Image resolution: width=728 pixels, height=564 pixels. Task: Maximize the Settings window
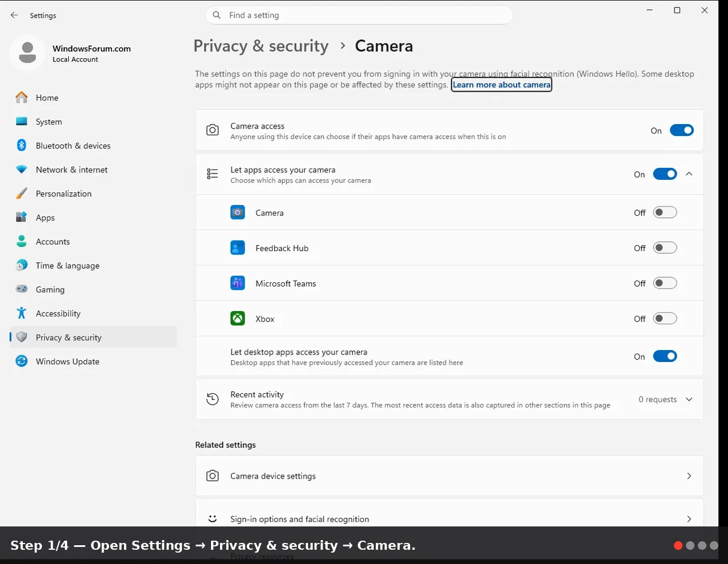tap(677, 10)
